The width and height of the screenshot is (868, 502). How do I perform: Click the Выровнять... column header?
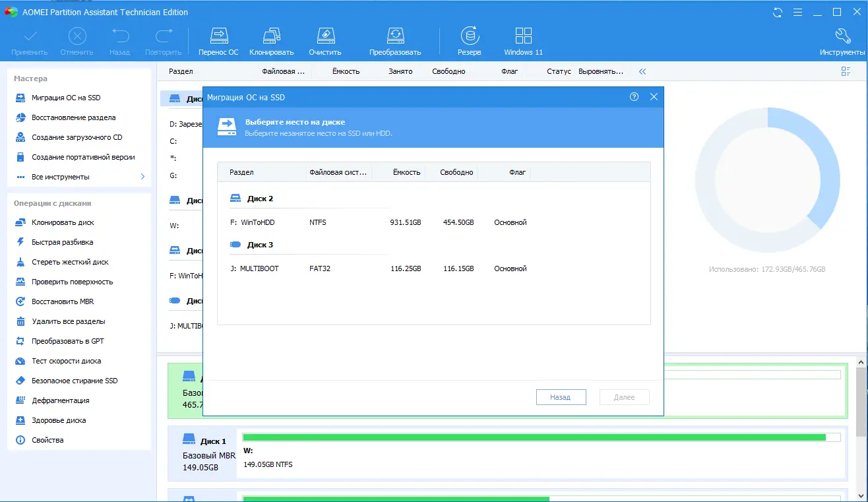601,71
